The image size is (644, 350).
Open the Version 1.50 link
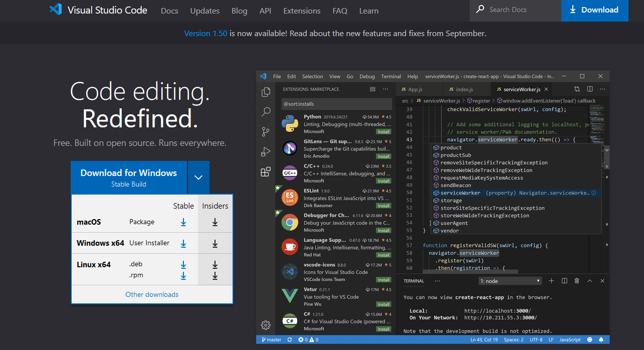click(206, 33)
